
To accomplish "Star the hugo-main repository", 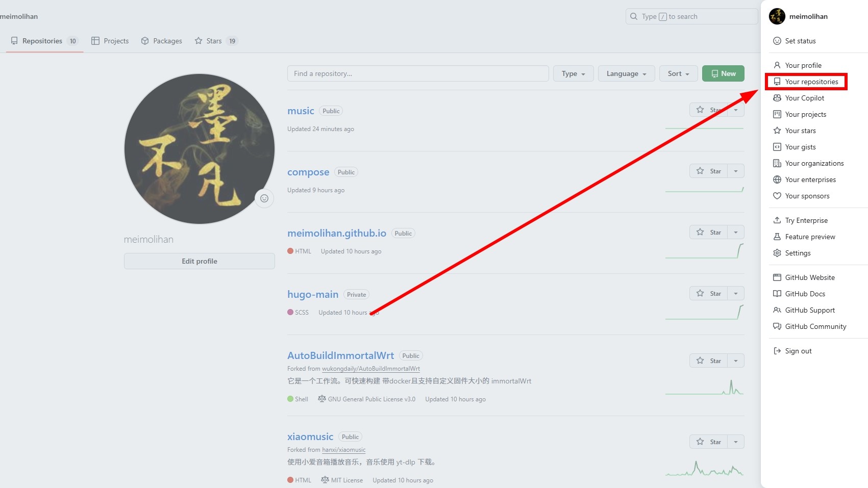I will click(x=708, y=293).
